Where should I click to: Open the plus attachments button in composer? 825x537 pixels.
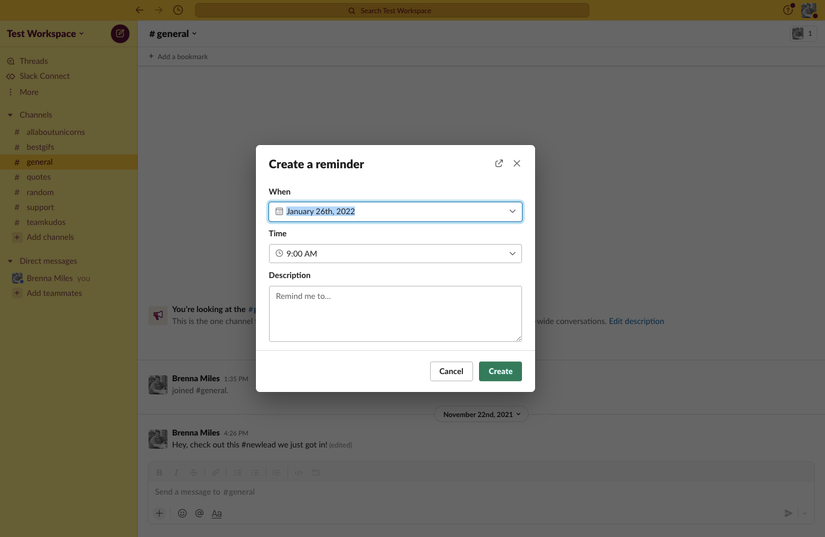coord(159,513)
